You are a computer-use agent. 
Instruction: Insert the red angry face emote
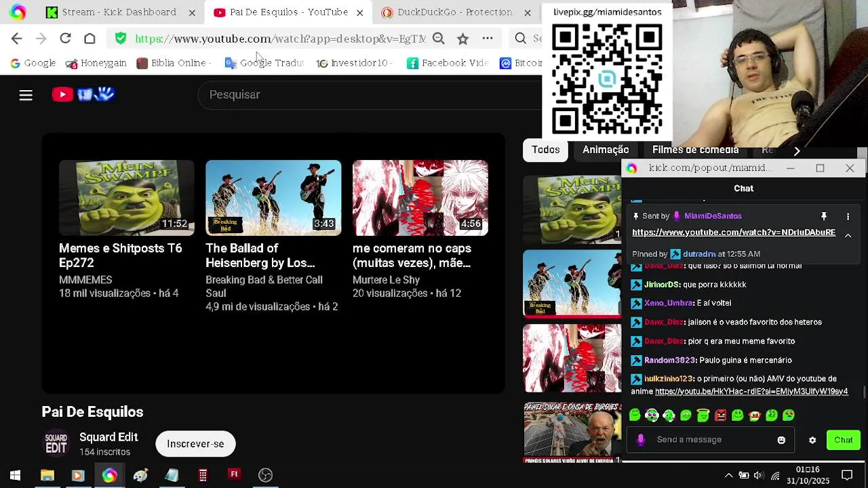point(720,415)
